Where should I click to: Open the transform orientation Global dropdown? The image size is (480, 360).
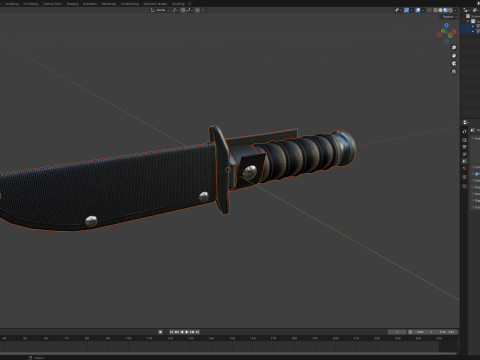tap(160, 10)
